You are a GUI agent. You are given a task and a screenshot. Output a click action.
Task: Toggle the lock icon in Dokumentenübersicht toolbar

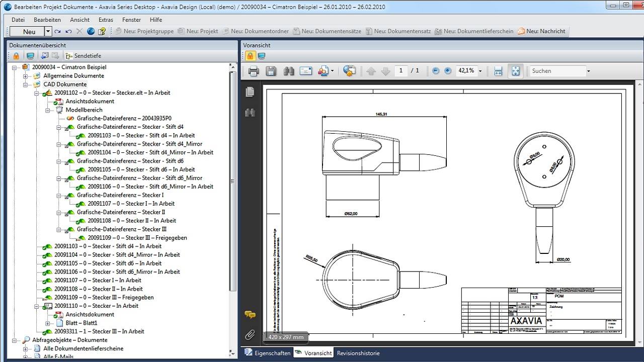click(16, 56)
